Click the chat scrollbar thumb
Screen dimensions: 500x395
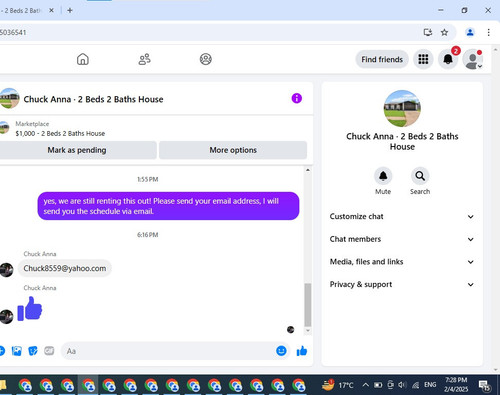click(x=308, y=305)
